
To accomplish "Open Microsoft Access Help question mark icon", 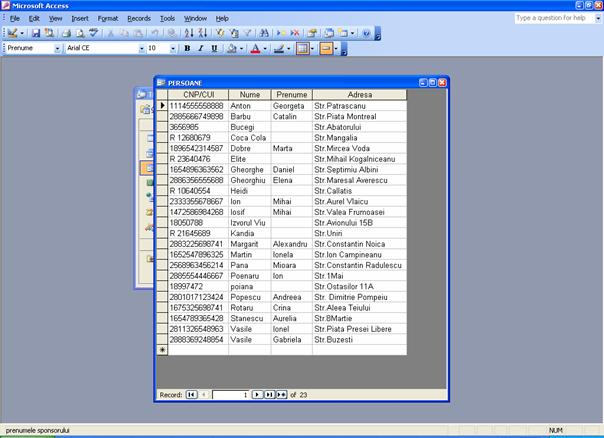I will click(x=365, y=33).
